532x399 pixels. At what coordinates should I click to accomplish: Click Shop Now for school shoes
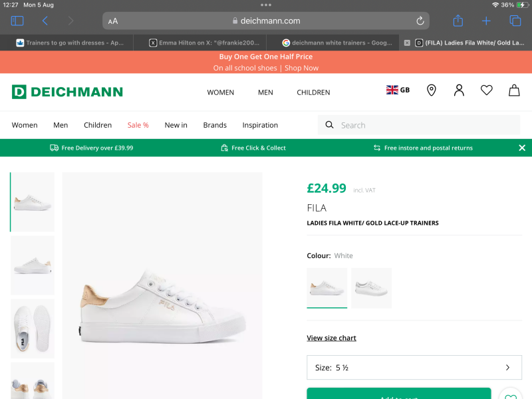pos(302,68)
